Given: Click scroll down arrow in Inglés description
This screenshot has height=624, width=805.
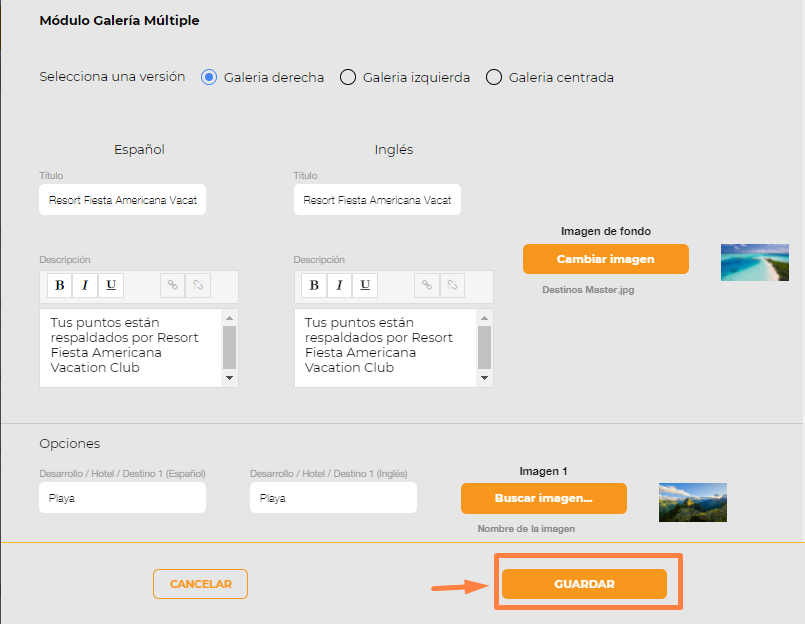Looking at the screenshot, I should click(484, 378).
